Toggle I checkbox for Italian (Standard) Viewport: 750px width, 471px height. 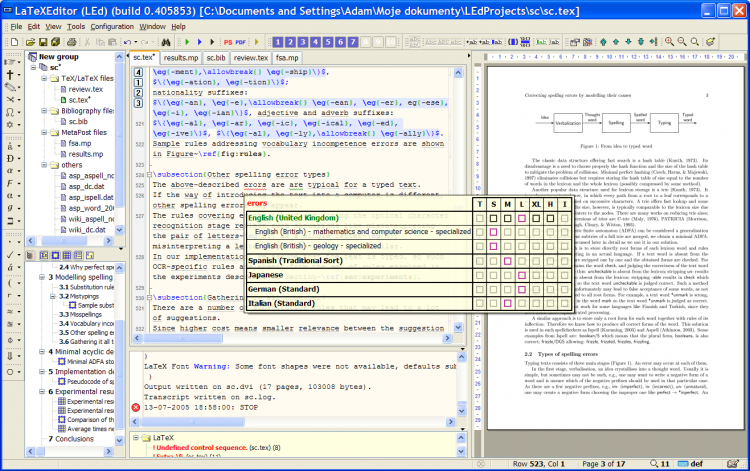[565, 302]
